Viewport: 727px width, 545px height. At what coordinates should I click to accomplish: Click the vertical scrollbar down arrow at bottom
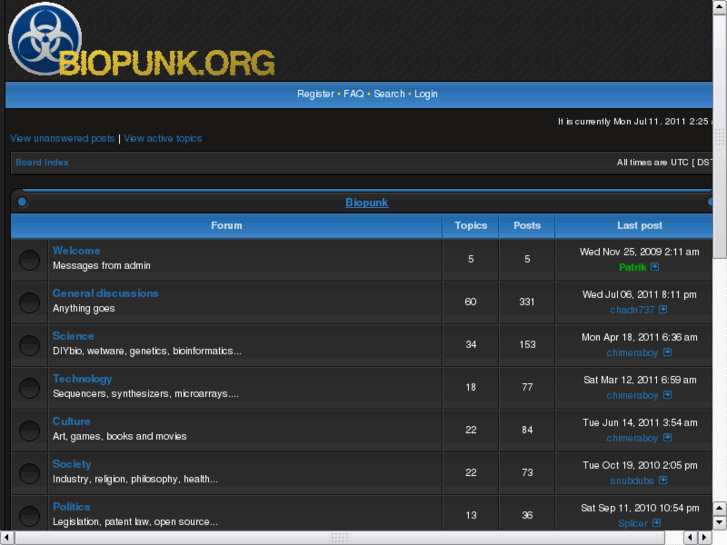(x=720, y=523)
